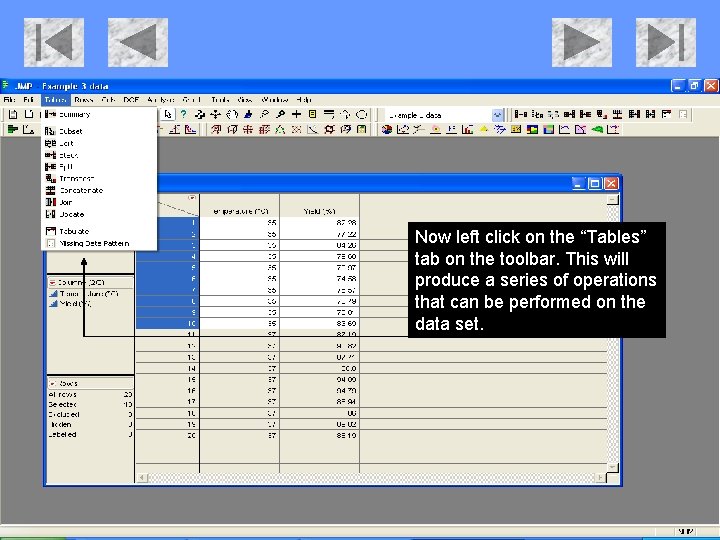Click the bar chart icon in the graph toolbar
This screenshot has width=720, height=540.
[468, 129]
